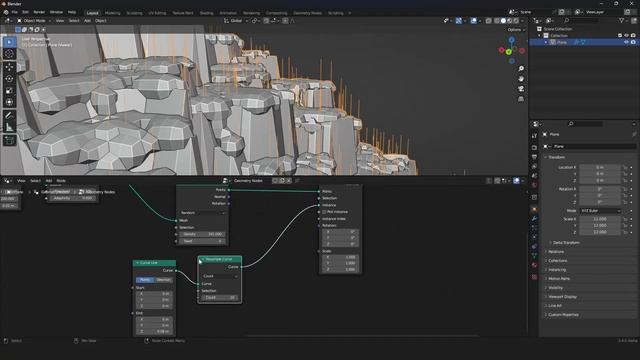Open the File menu
Screen dimensions: 640x360
pos(15,12)
